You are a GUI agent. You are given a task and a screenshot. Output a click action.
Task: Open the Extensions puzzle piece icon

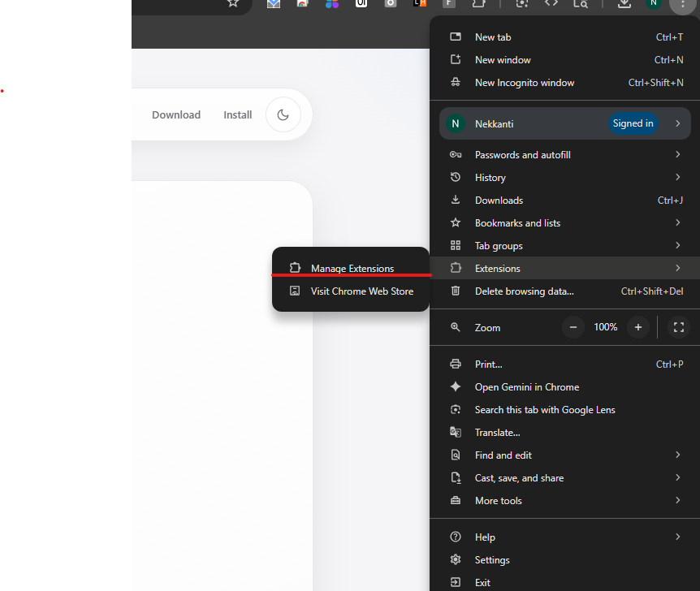click(x=478, y=6)
